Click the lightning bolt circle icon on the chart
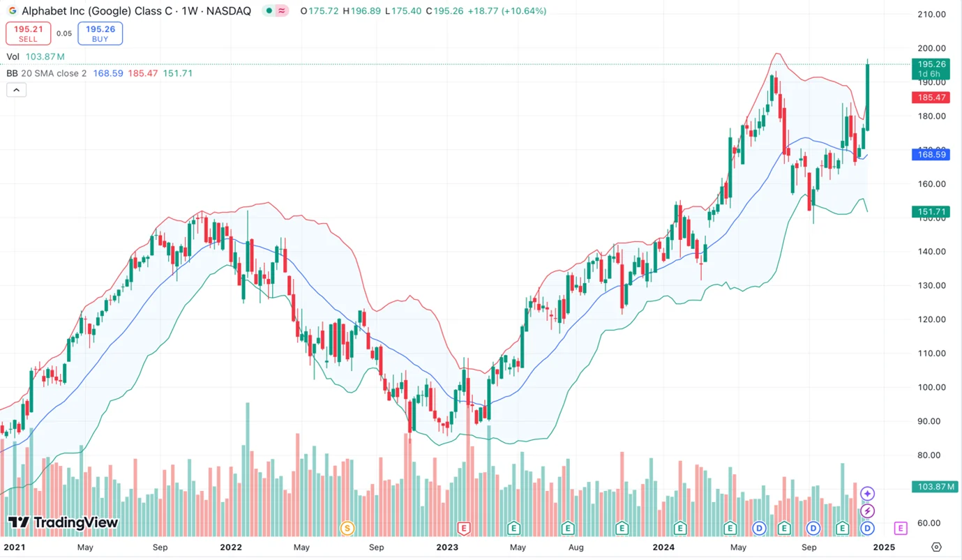 [867, 510]
